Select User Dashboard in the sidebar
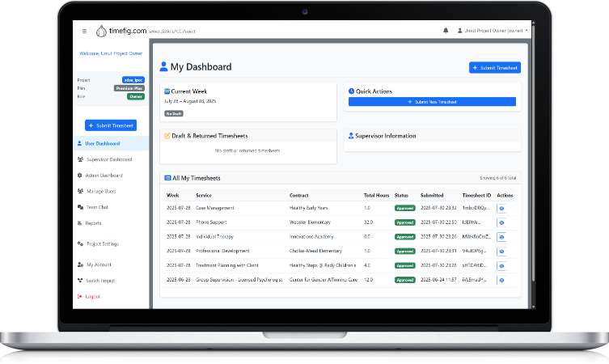Viewport: 609px width, 364px height. (102, 143)
